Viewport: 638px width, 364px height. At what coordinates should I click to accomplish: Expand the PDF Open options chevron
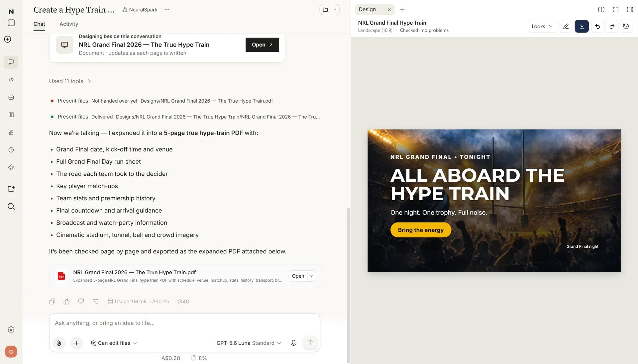pos(312,276)
